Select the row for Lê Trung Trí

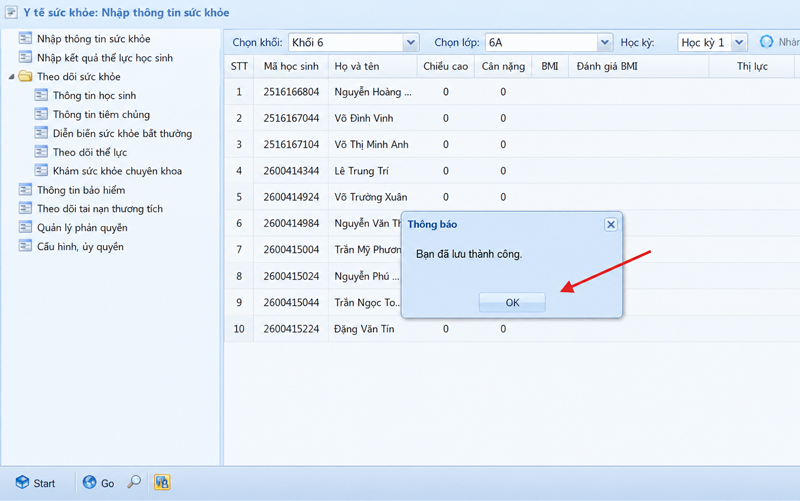[512, 171]
